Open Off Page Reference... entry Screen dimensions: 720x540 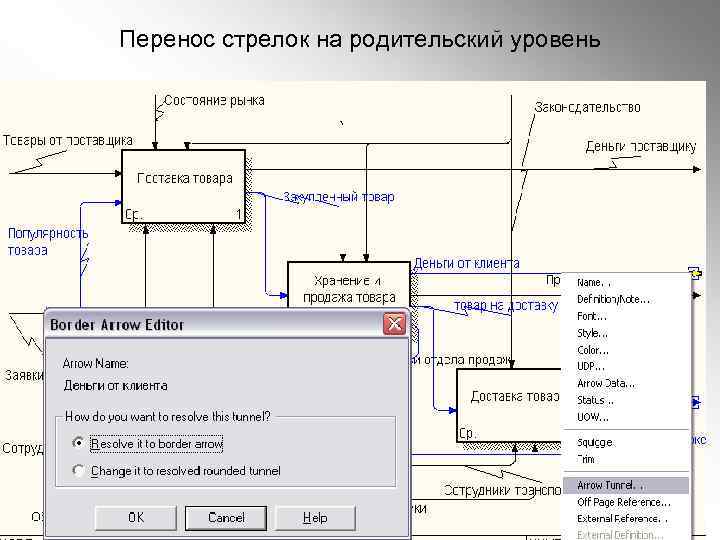[x=624, y=502]
